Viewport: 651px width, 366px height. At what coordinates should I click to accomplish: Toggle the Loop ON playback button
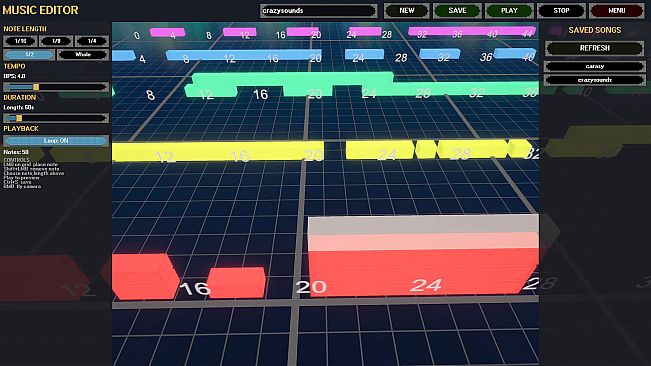(56, 141)
